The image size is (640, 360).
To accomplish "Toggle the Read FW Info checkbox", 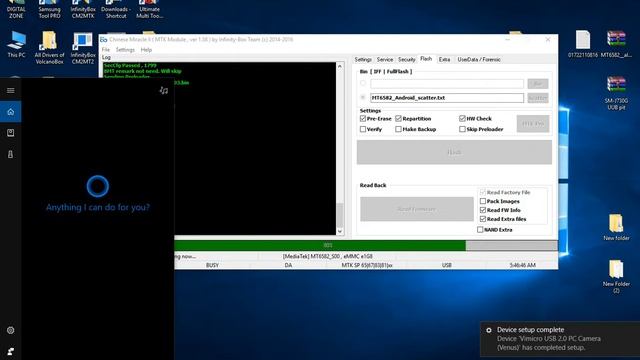I will [x=483, y=210].
